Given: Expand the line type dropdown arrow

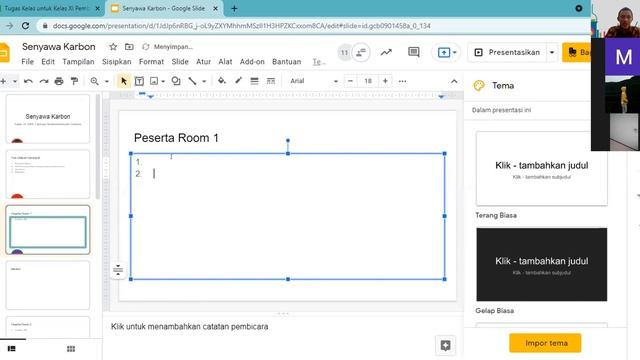Looking at the screenshot, I should click(x=204, y=81).
